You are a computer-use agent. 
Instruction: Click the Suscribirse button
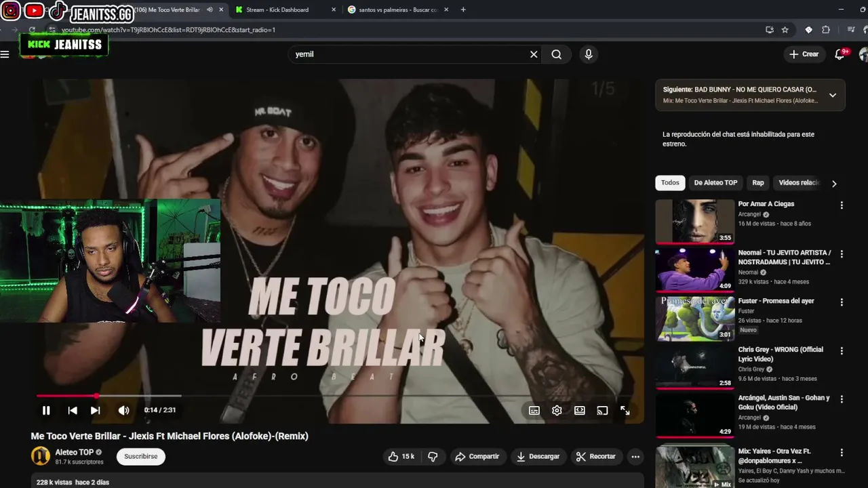[141, 456]
